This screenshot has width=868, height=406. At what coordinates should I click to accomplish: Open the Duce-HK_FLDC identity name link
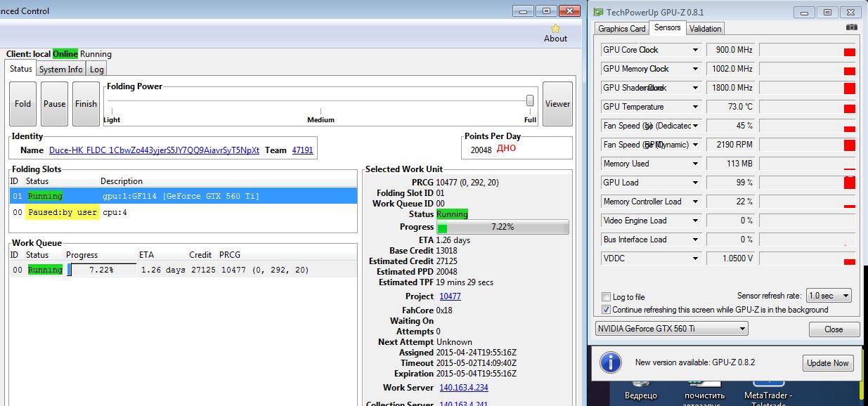(154, 150)
